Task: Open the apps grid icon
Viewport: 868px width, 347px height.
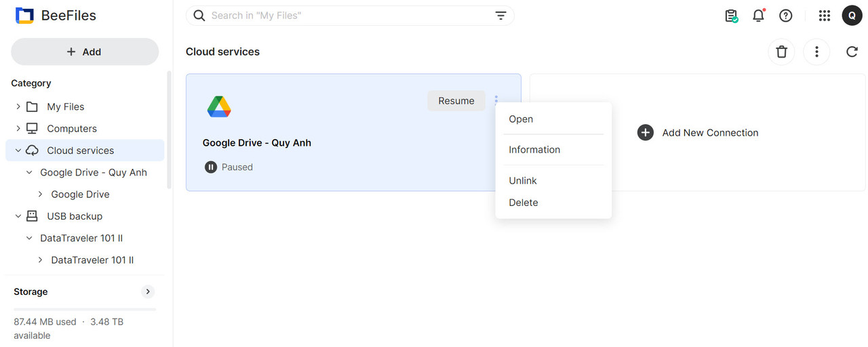Action: tap(825, 16)
